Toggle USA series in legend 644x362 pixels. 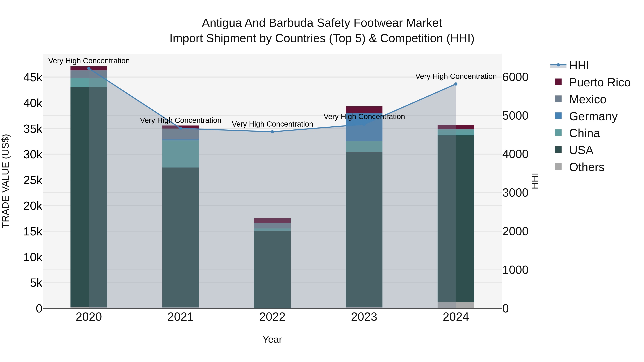[x=574, y=150]
